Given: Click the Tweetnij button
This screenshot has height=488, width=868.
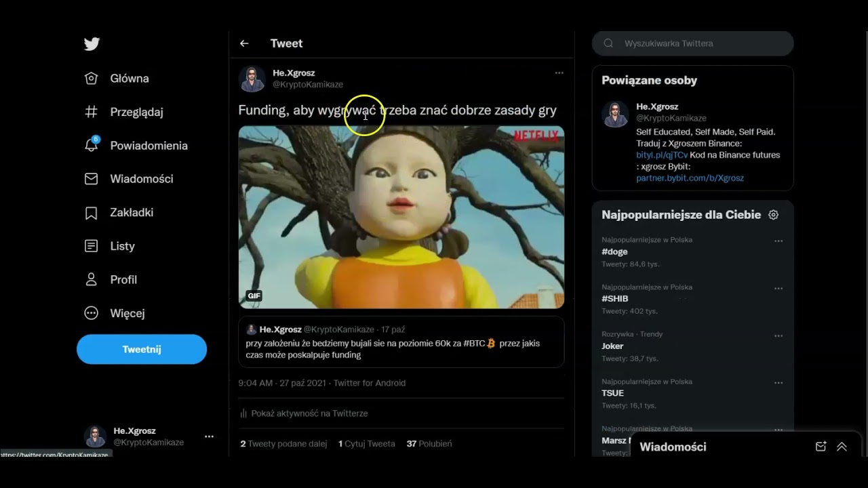Looking at the screenshot, I should click(142, 349).
